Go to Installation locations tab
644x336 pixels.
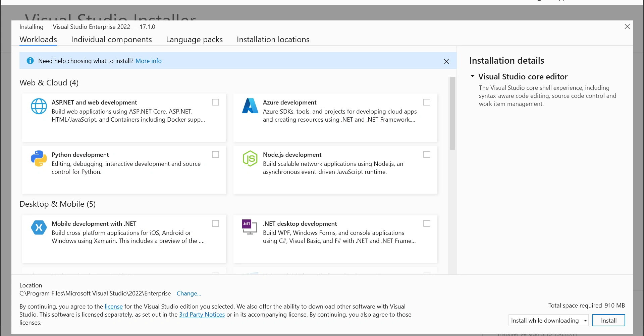(273, 40)
